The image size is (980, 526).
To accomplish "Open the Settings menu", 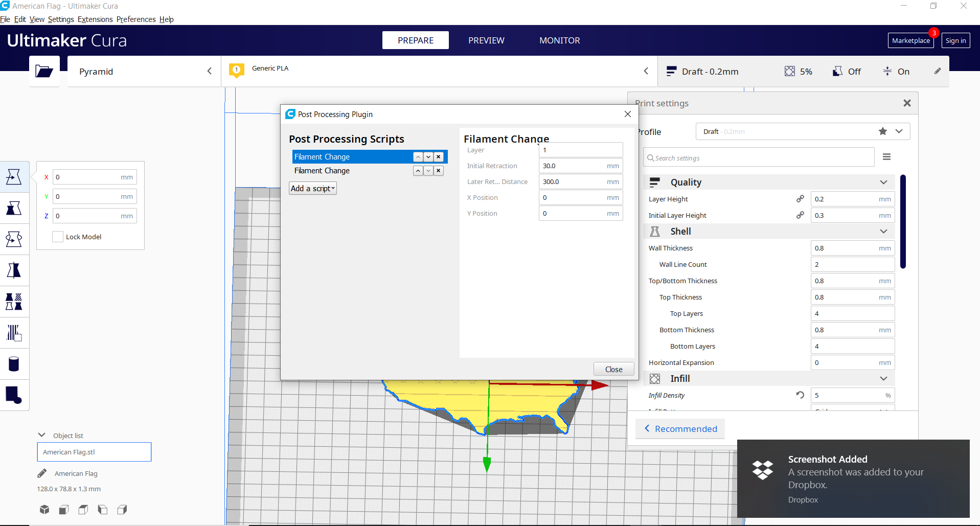I will click(x=61, y=19).
